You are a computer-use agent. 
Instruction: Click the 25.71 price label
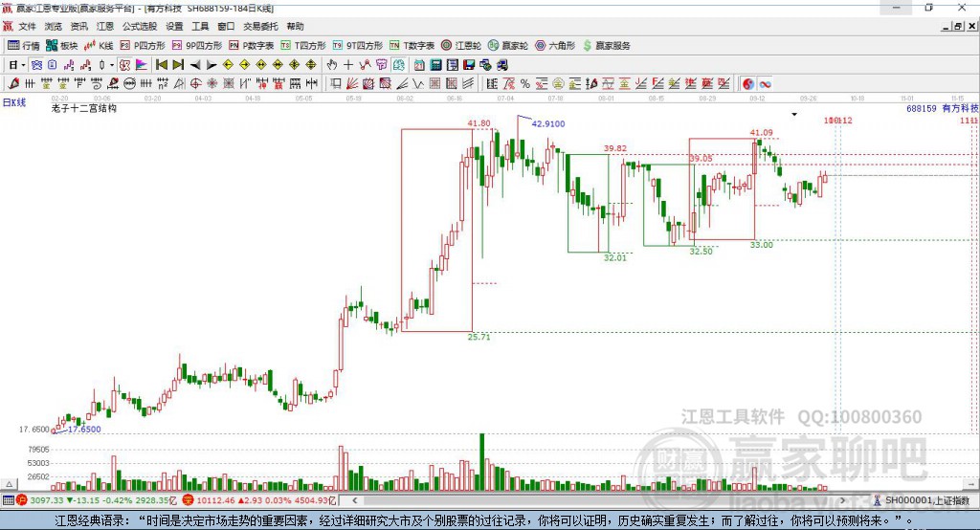click(x=479, y=337)
